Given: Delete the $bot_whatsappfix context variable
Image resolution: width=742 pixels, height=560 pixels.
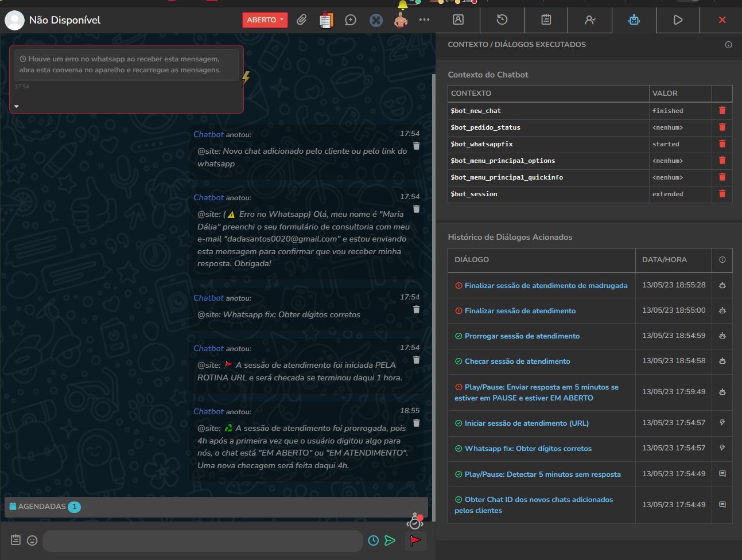Looking at the screenshot, I should coord(722,144).
